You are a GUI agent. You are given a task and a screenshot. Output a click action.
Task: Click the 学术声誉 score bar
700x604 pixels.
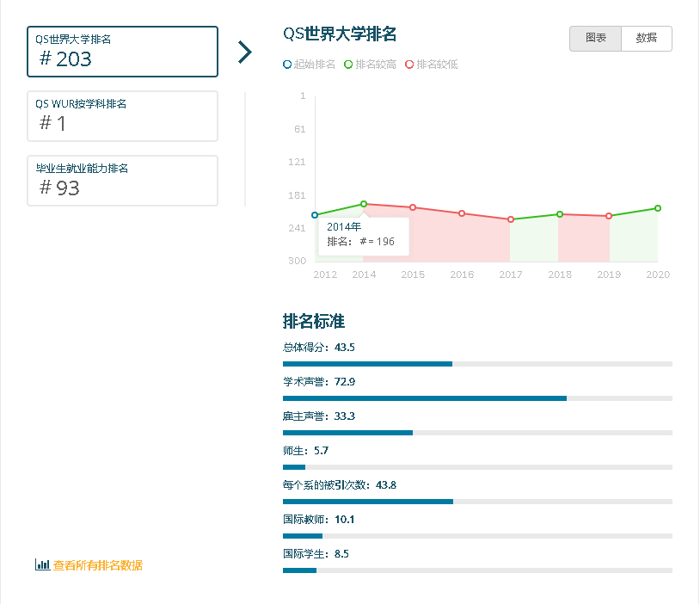click(424, 398)
